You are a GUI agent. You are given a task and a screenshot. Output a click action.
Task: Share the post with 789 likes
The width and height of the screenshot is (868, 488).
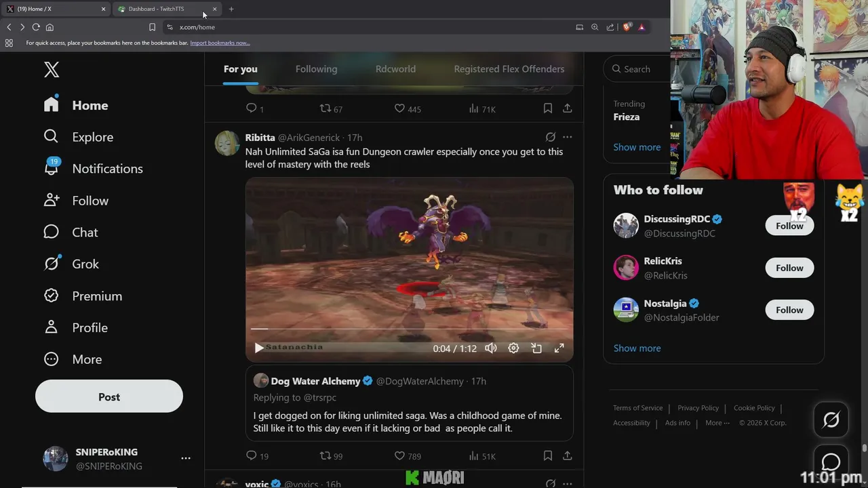[x=567, y=456]
